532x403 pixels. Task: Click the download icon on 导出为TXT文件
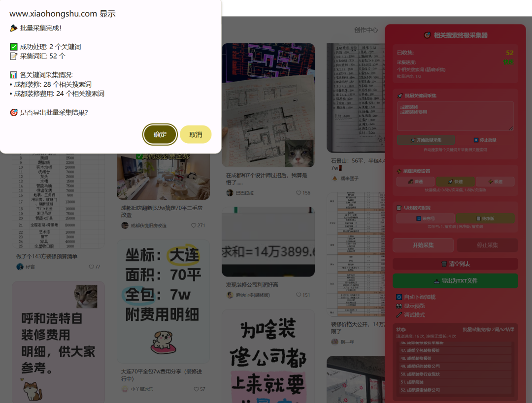(436, 281)
